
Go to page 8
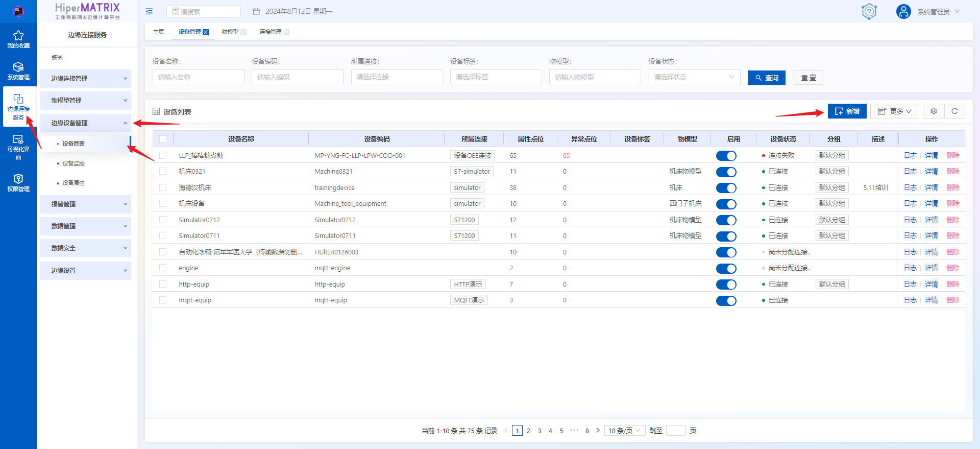point(587,431)
